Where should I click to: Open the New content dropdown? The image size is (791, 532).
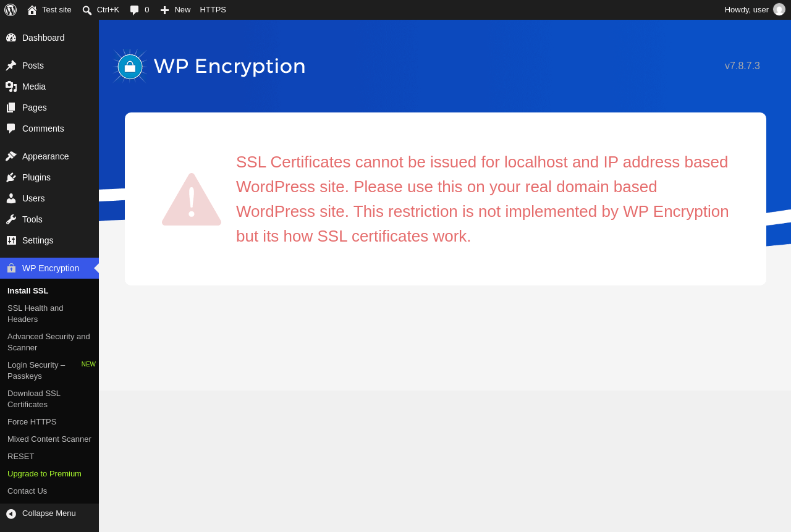(175, 10)
